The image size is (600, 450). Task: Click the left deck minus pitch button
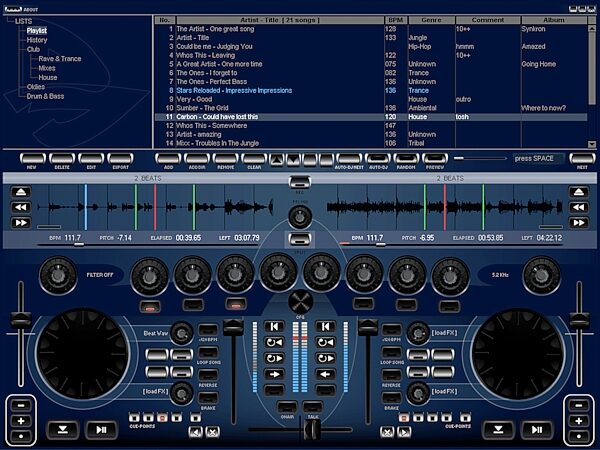21,406
